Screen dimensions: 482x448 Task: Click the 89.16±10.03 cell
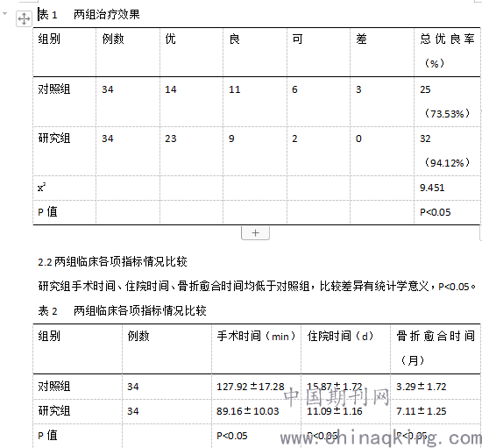257,411
